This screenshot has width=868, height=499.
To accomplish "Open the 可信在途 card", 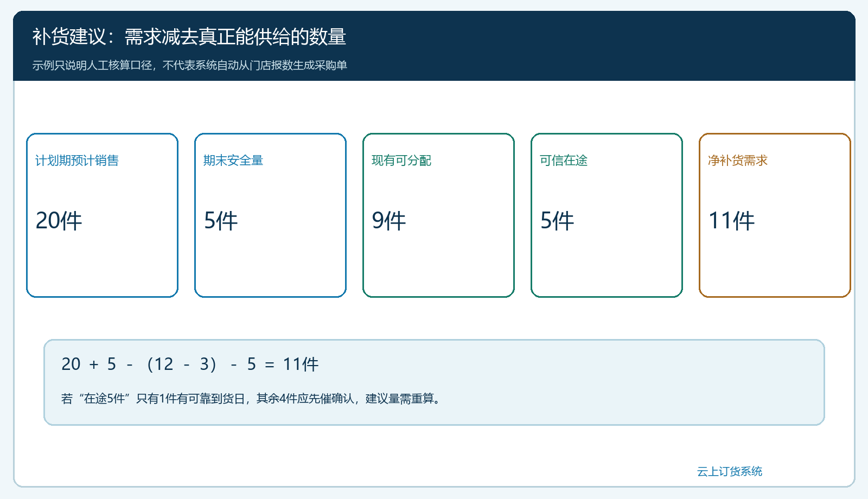I will pos(607,215).
